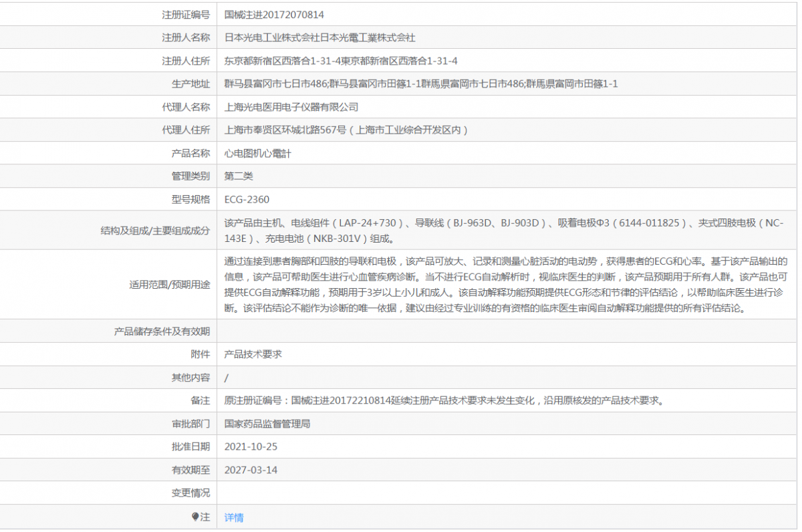Select the 代理人名称 label
Screen dimensions: 802x532
(186, 107)
